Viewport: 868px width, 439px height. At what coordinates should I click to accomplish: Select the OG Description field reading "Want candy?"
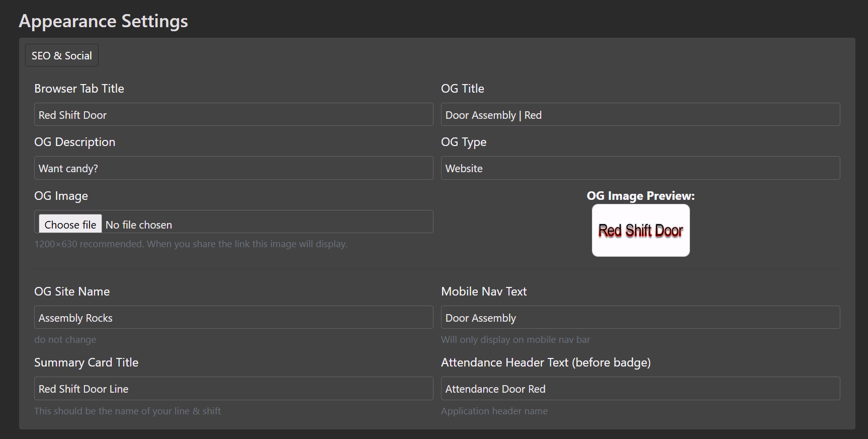click(233, 168)
